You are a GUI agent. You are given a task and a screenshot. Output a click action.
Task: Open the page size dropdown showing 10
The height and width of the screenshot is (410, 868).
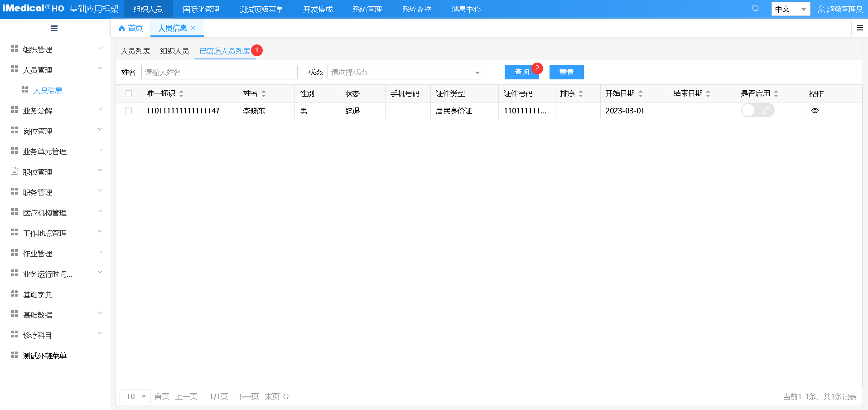[x=134, y=396]
